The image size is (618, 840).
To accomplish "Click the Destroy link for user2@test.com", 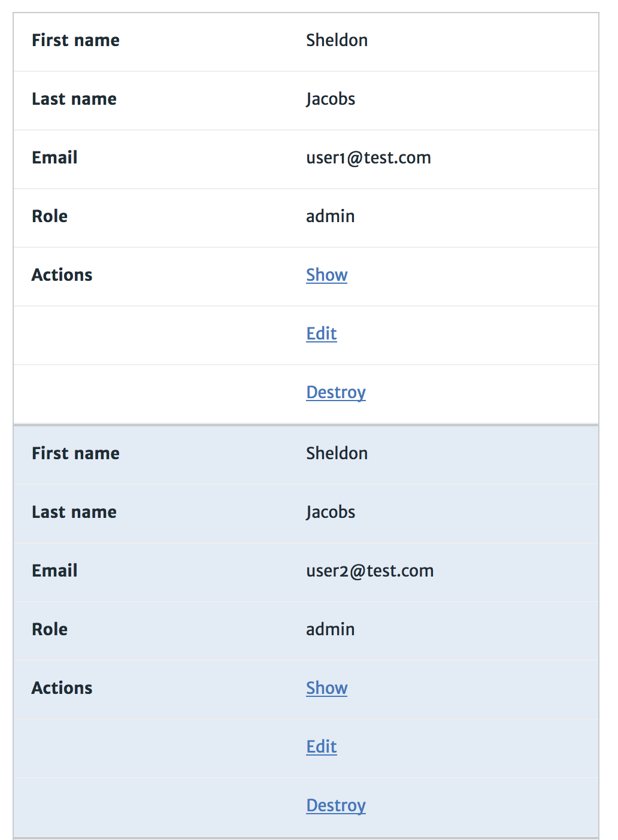I will pyautogui.click(x=336, y=805).
